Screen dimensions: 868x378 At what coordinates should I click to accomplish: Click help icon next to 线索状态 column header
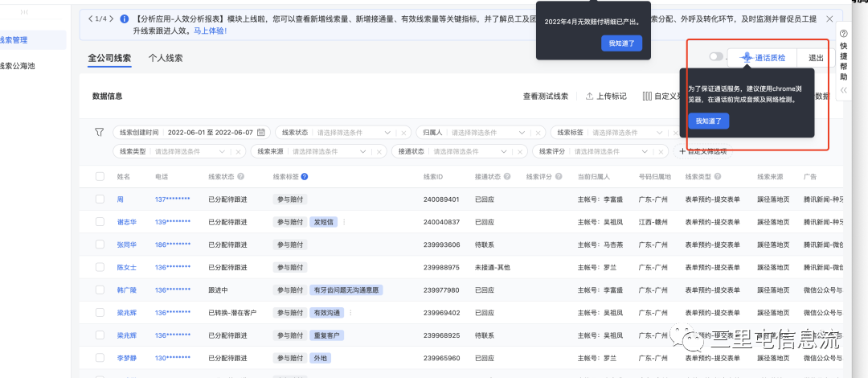pyautogui.click(x=240, y=176)
